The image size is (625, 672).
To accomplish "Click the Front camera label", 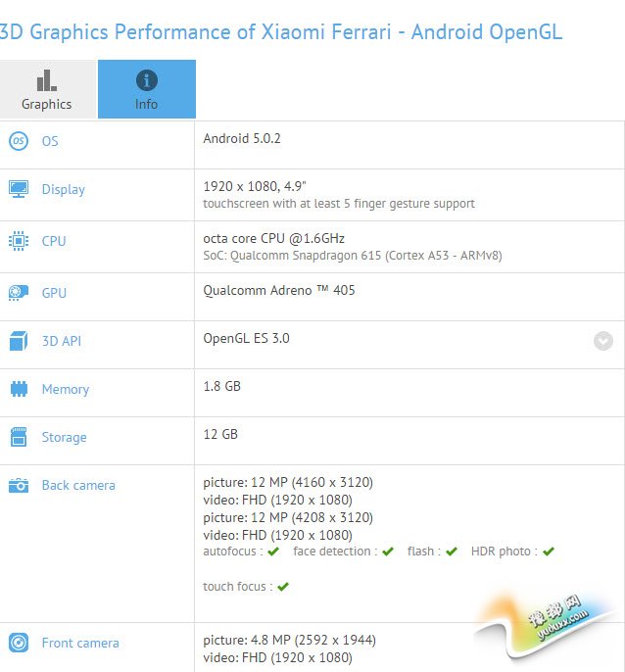I will click(x=80, y=643).
